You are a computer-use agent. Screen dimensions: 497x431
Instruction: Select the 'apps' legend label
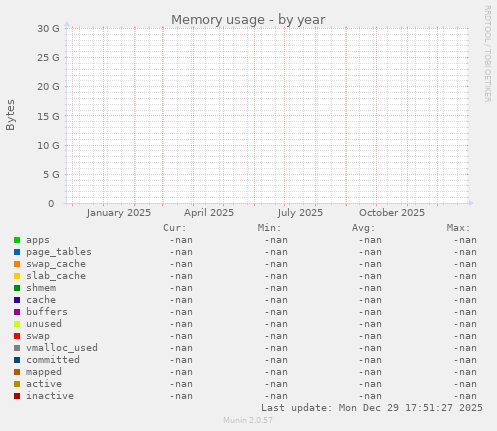point(38,240)
